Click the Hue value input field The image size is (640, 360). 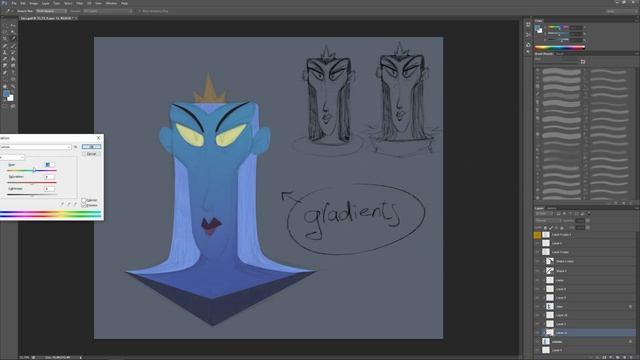point(50,164)
